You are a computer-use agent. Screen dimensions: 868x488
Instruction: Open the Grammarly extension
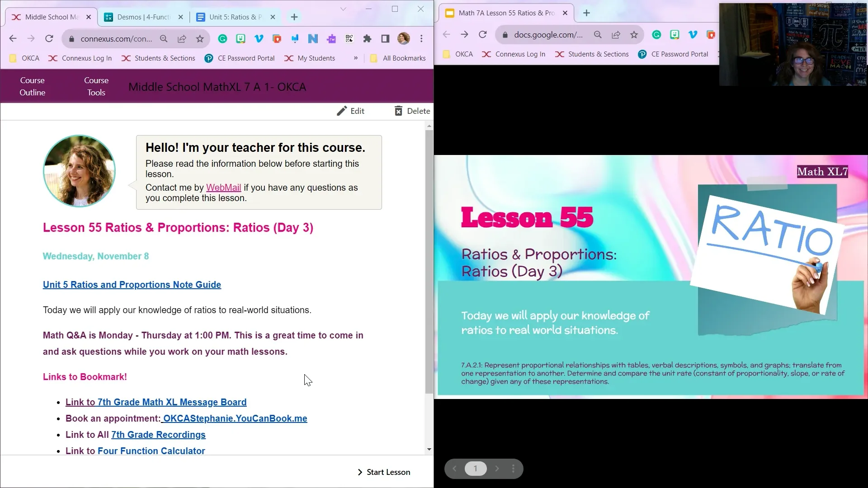[x=222, y=39]
